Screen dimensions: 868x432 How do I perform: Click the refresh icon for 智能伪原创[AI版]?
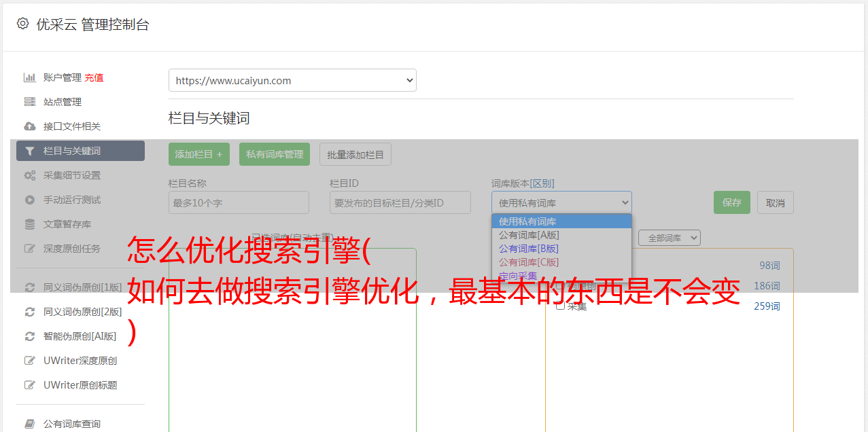(29, 336)
